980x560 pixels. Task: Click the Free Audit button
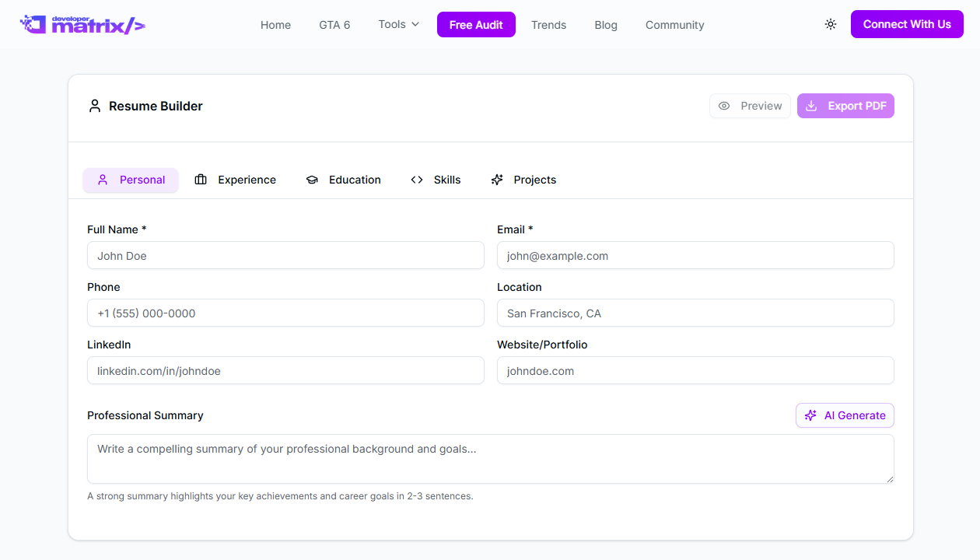click(x=476, y=24)
